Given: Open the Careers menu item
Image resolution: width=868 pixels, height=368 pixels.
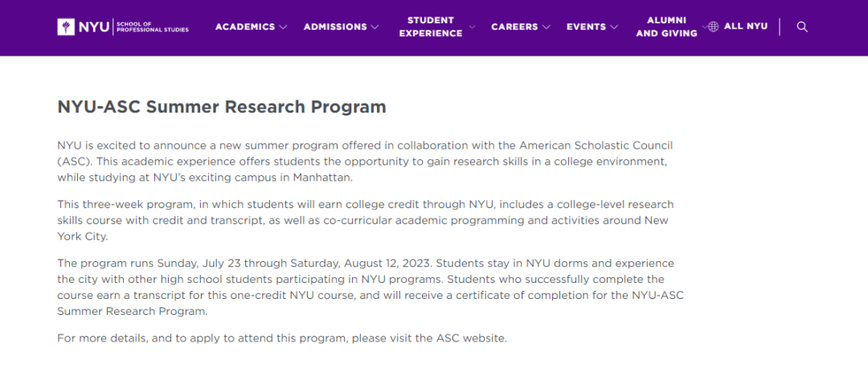Looking at the screenshot, I should [514, 27].
